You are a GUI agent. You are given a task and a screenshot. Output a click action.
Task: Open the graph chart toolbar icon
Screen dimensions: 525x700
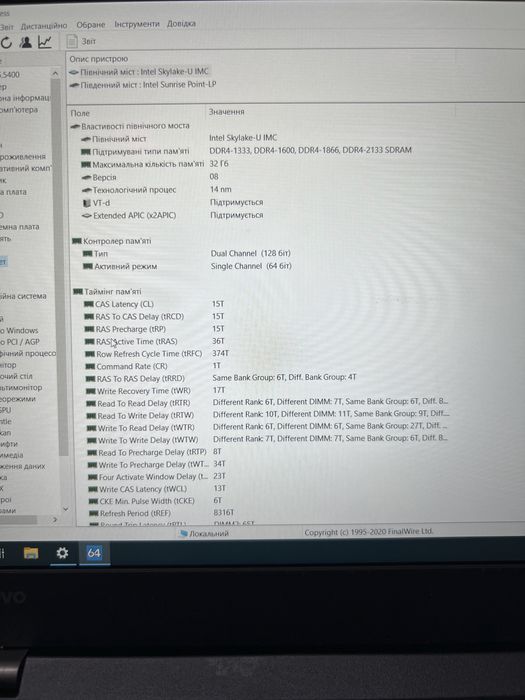[45, 42]
